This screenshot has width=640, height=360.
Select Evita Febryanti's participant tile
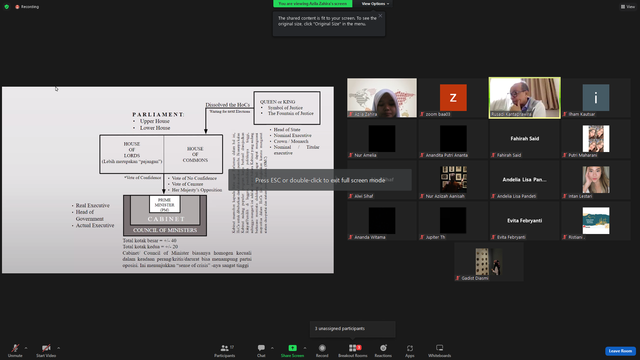coord(524,221)
